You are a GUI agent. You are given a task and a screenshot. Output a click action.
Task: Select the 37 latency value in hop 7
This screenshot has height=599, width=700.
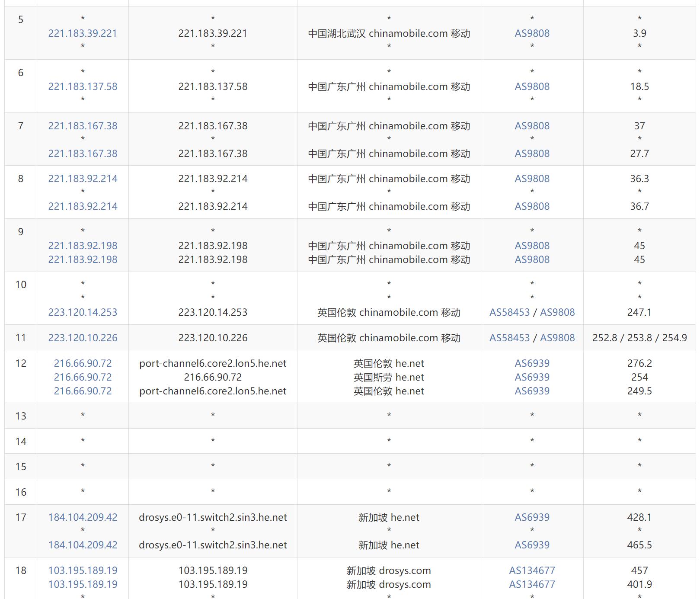(x=639, y=126)
